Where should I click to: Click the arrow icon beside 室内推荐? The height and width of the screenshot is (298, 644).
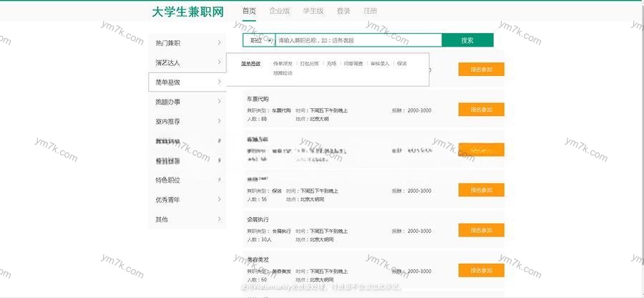point(219,121)
